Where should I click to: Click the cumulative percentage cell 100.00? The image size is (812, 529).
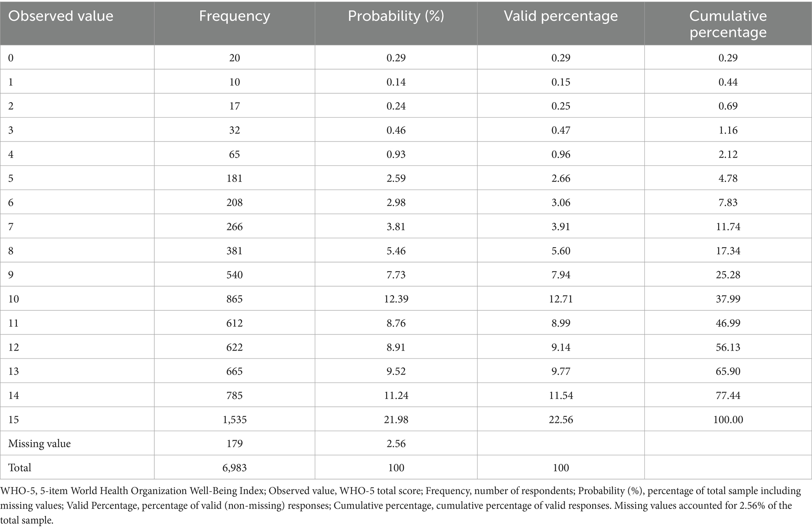pyautogui.click(x=728, y=419)
